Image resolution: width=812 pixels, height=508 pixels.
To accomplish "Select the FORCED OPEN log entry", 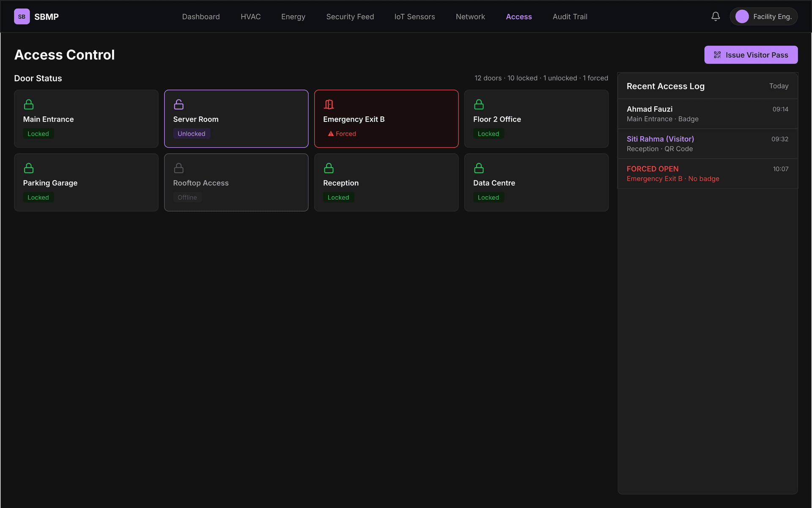I will (x=707, y=174).
